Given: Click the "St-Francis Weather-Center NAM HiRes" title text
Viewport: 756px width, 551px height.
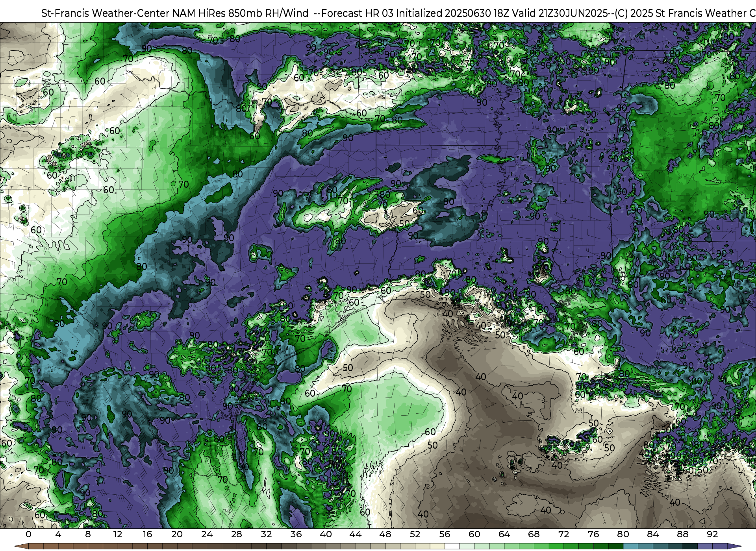Looking at the screenshot, I should [133, 13].
